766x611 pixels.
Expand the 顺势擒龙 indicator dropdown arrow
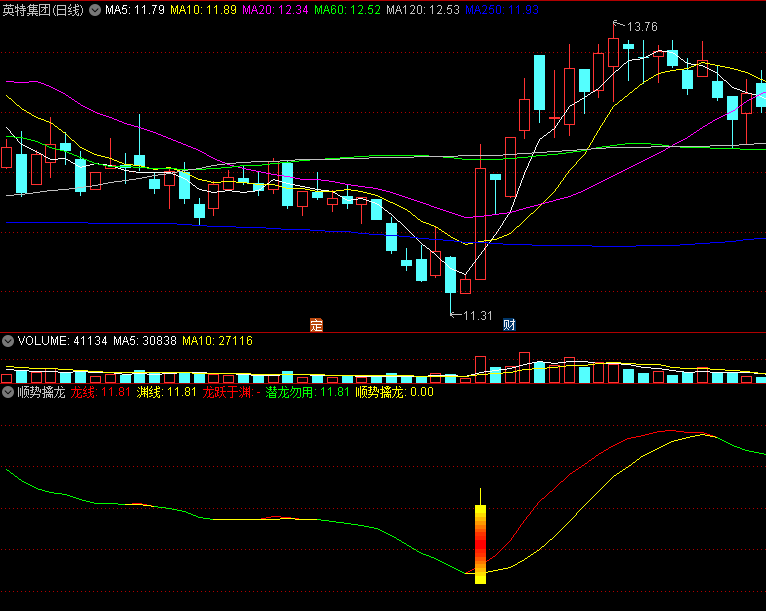[8, 392]
